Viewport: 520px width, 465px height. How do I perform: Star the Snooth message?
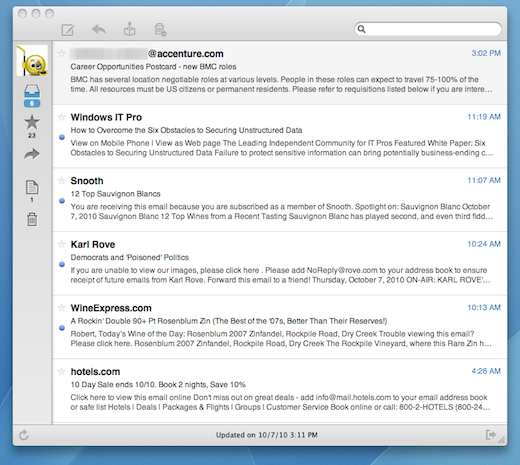(x=61, y=181)
